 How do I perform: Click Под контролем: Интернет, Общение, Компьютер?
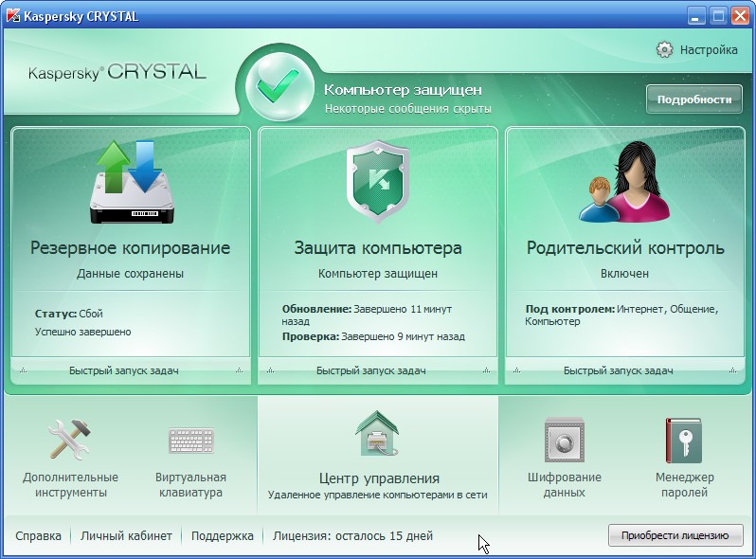pyautogui.click(x=621, y=315)
